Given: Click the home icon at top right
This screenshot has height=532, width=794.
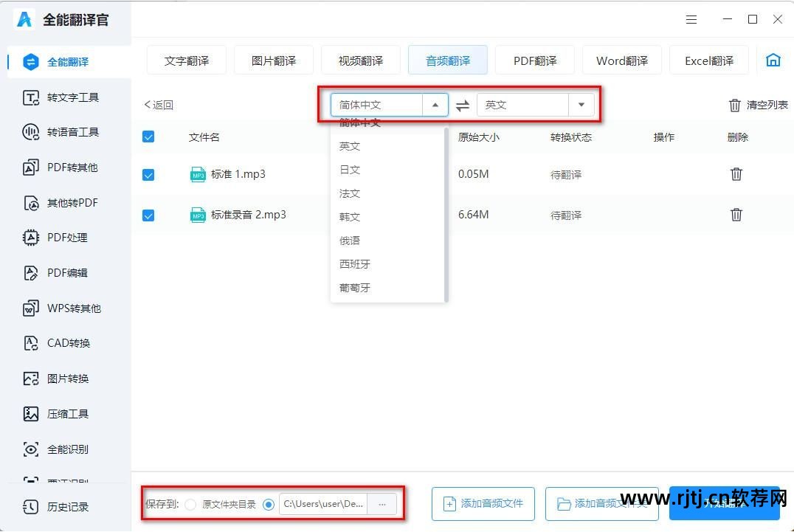Looking at the screenshot, I should (773, 61).
